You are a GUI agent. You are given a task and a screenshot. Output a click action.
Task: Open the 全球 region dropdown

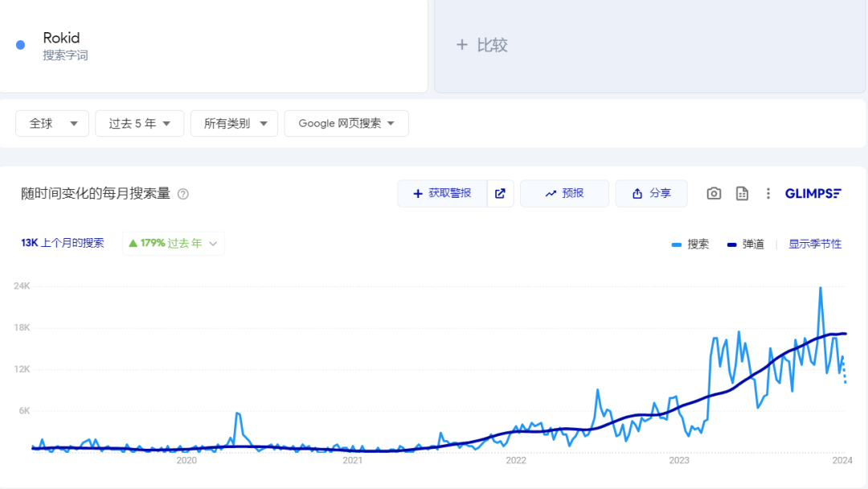pyautogui.click(x=52, y=124)
